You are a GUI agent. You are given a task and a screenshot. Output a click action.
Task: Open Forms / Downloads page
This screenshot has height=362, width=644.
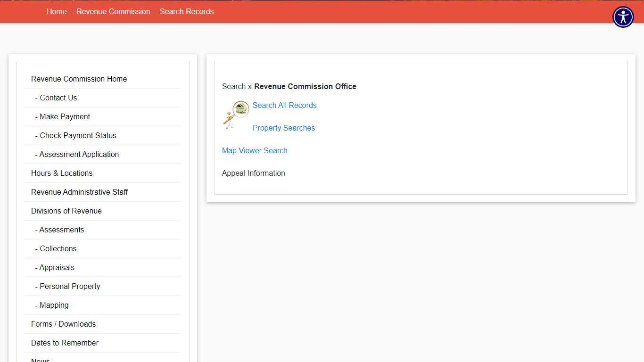click(x=103, y=324)
